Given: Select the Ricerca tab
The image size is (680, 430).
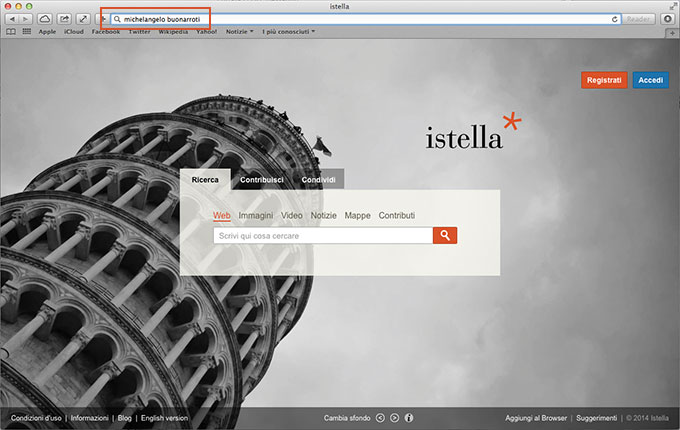Looking at the screenshot, I should (205, 179).
